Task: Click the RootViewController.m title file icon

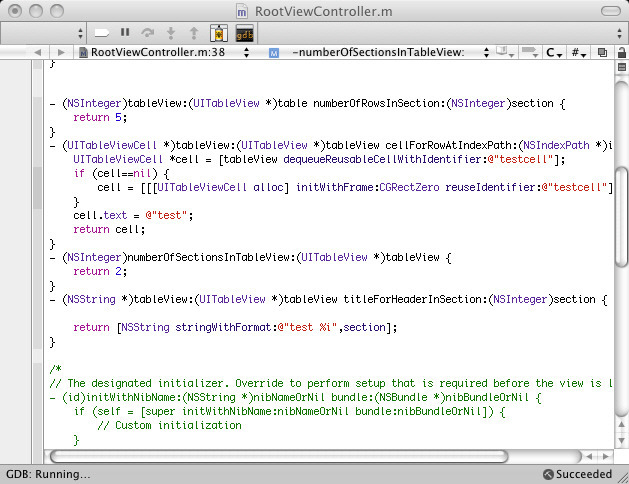Action: tap(241, 12)
